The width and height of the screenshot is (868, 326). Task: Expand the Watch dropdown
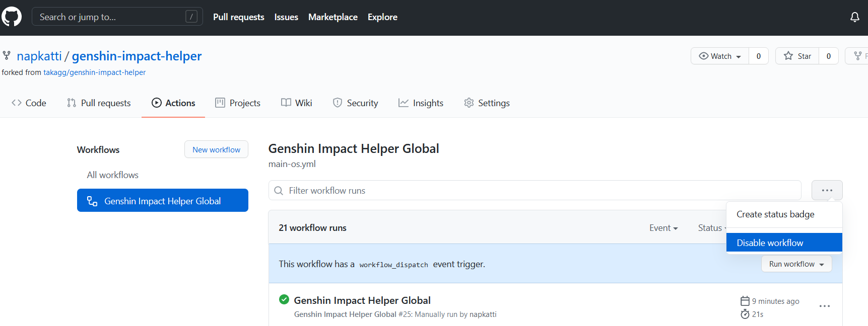[720, 56]
